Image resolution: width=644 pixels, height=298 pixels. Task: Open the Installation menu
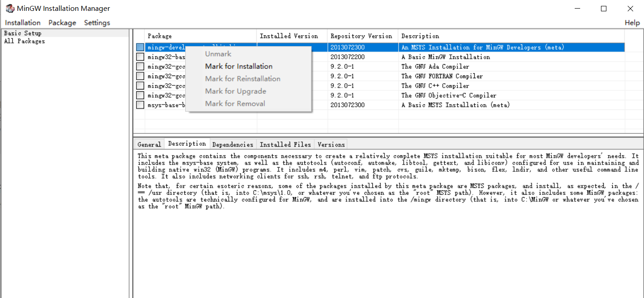[23, 23]
